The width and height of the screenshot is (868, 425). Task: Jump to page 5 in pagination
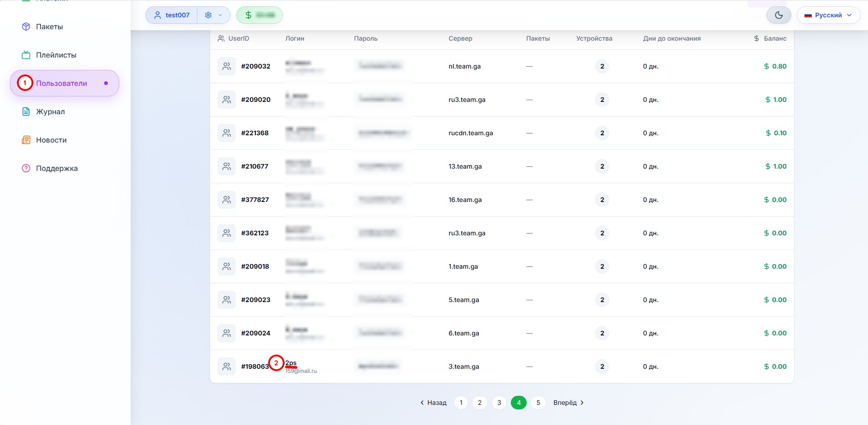[x=538, y=403]
